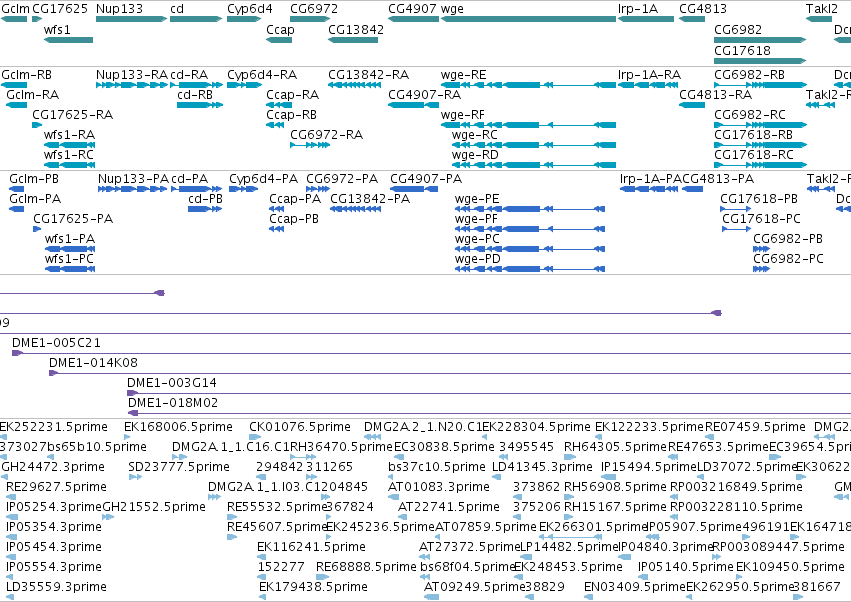
Task: Click the cd-PB protein label
Action: 205,199
